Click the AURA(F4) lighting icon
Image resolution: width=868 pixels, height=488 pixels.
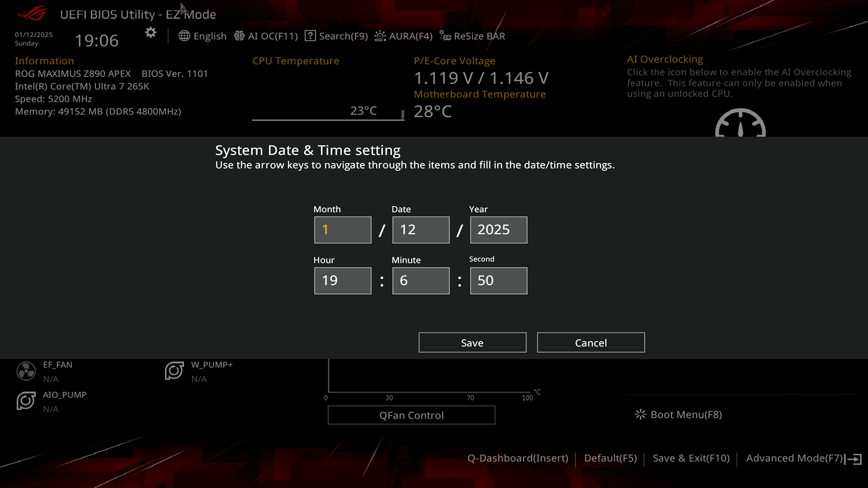coord(380,36)
